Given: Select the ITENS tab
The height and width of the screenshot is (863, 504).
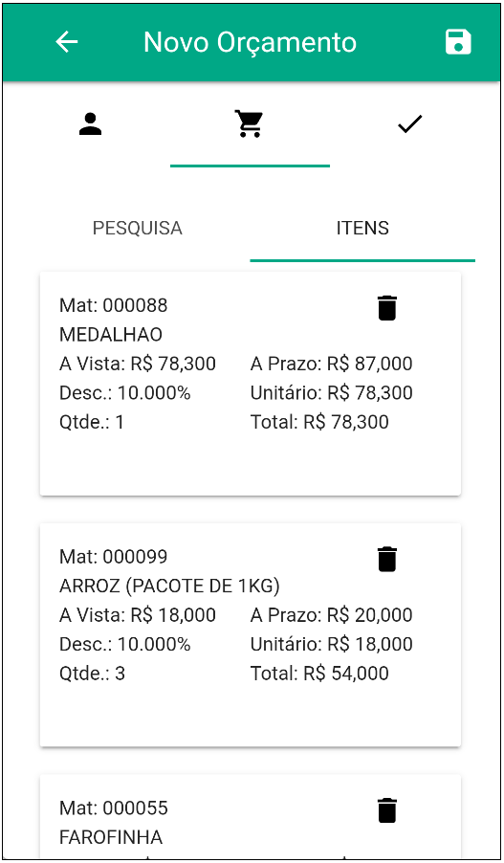Looking at the screenshot, I should pyautogui.click(x=362, y=228).
